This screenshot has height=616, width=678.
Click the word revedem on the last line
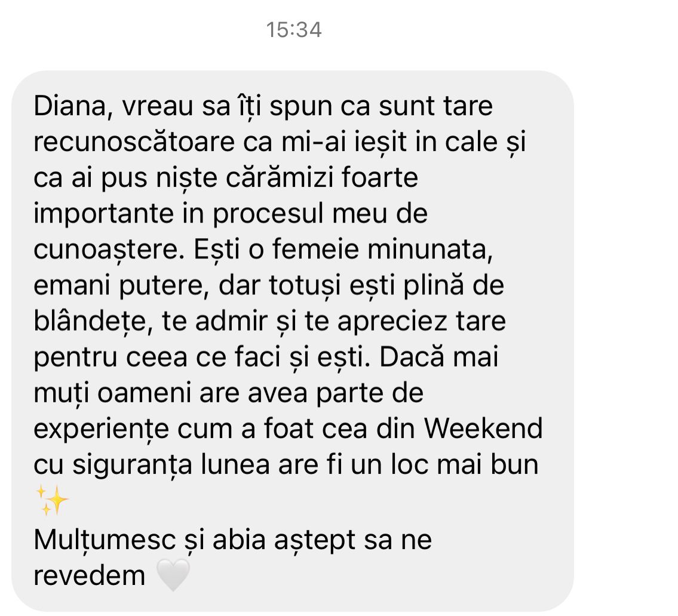89,576
